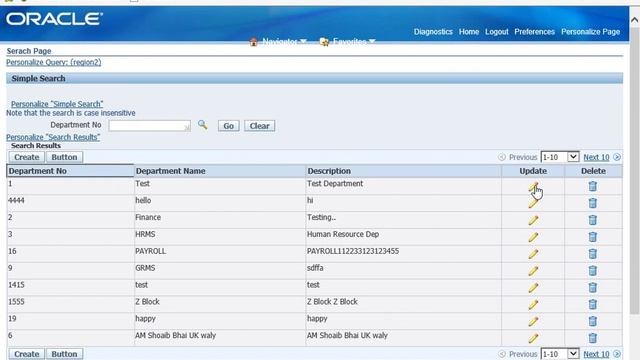
Task: Expand the Favorites menu
Action: (x=354, y=42)
